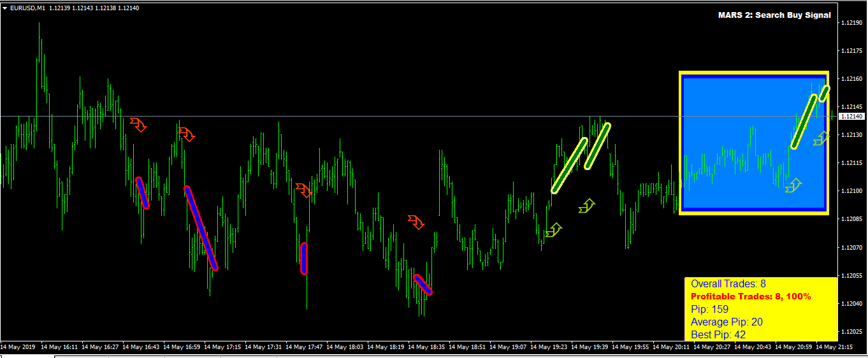
Task: Select the shortest green line at the rectangle's top corner
Action: [825, 93]
